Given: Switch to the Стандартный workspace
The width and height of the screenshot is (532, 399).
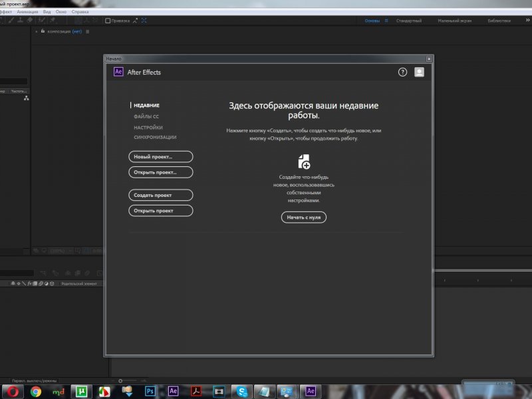Looking at the screenshot, I should 409,21.
